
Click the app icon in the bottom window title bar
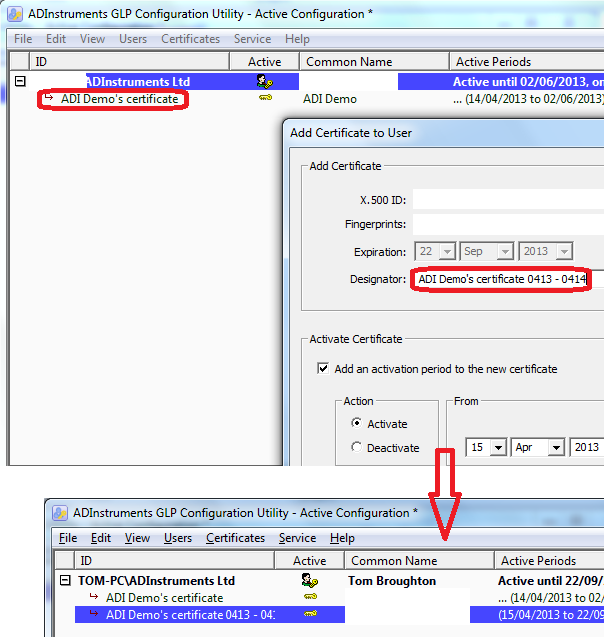(59, 513)
